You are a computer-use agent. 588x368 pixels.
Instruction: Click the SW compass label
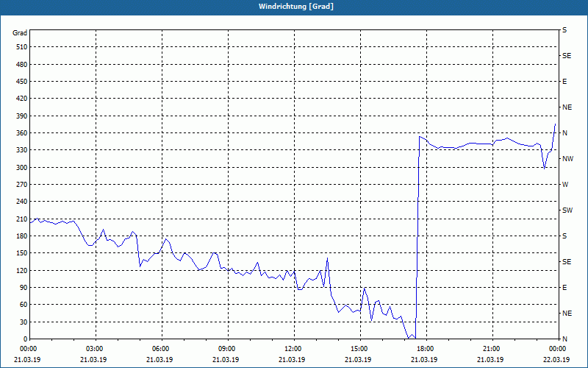tap(567, 210)
